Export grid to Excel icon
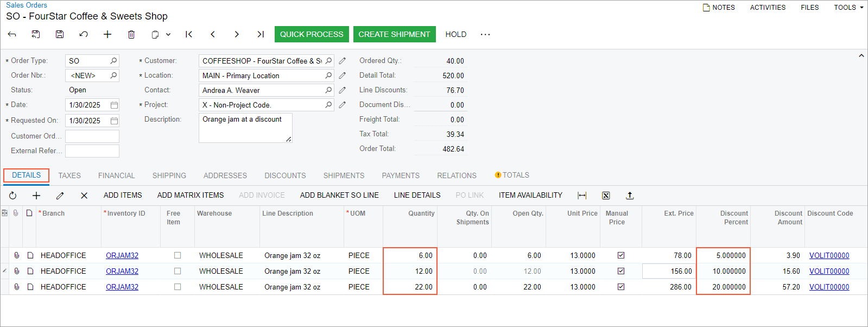 click(606, 196)
